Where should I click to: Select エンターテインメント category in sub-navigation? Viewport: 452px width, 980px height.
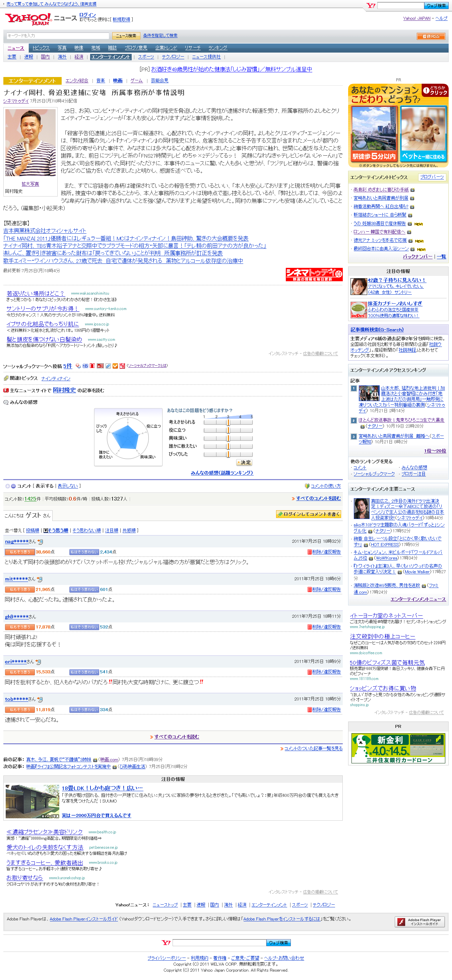click(x=111, y=57)
